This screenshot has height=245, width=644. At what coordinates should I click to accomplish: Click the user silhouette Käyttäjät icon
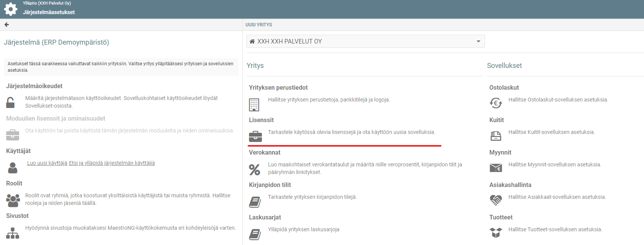click(x=13, y=168)
